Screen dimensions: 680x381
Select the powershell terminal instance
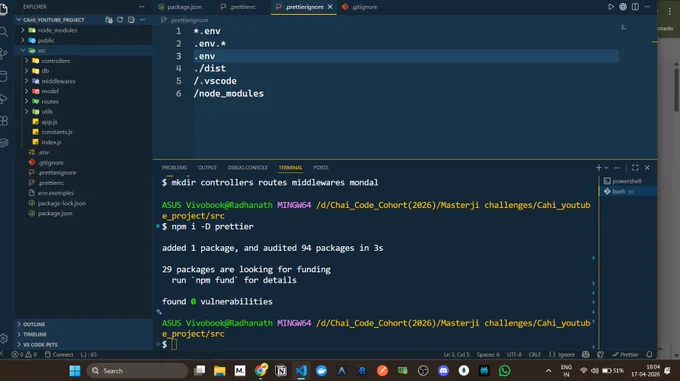[x=628, y=181]
